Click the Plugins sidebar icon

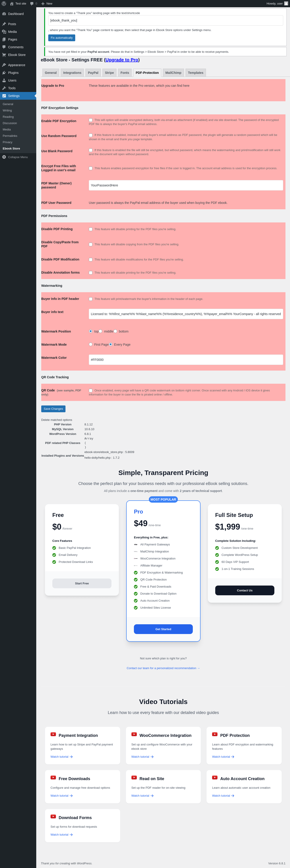click(4, 73)
